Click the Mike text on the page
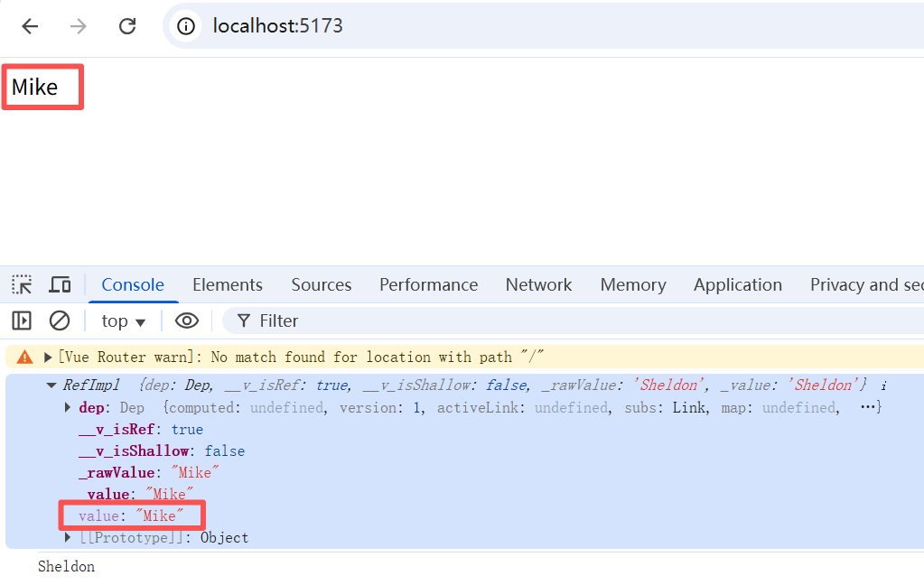Viewport: 924px width, 585px height. tap(34, 88)
